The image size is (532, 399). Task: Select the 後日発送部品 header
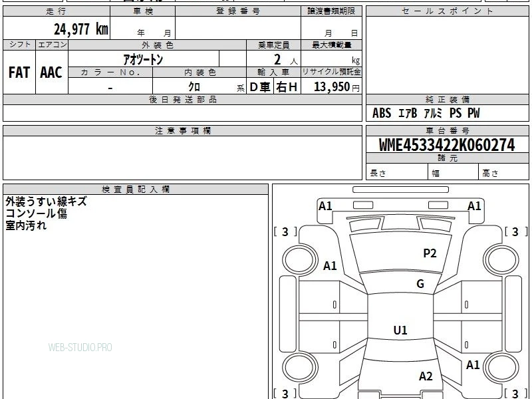(x=182, y=100)
